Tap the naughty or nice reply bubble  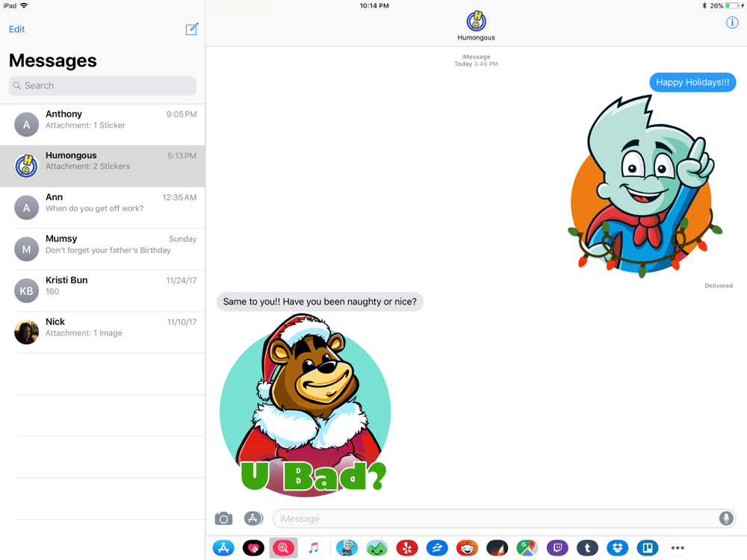pos(320,302)
